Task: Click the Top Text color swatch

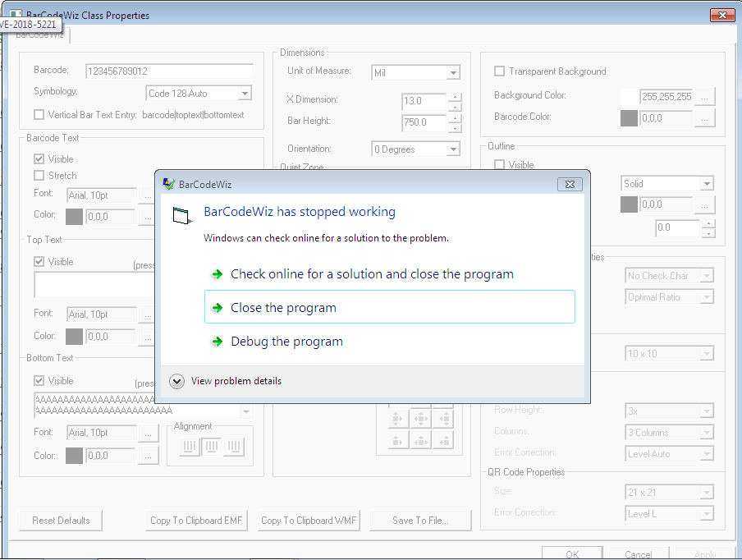Action: point(74,337)
